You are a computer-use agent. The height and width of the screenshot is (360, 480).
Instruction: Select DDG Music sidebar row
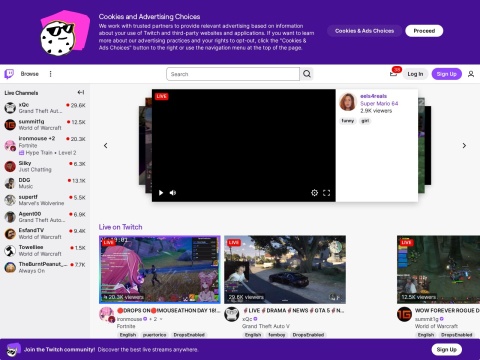(x=45, y=183)
